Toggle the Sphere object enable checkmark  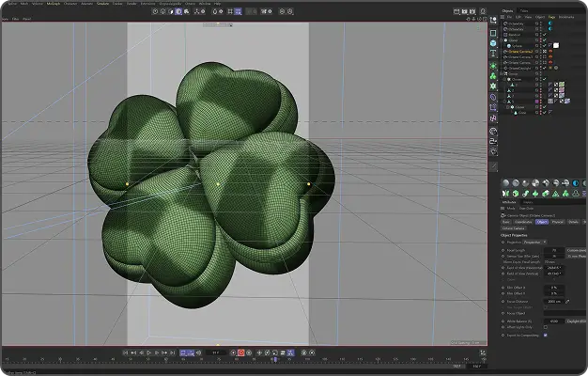tap(545, 46)
